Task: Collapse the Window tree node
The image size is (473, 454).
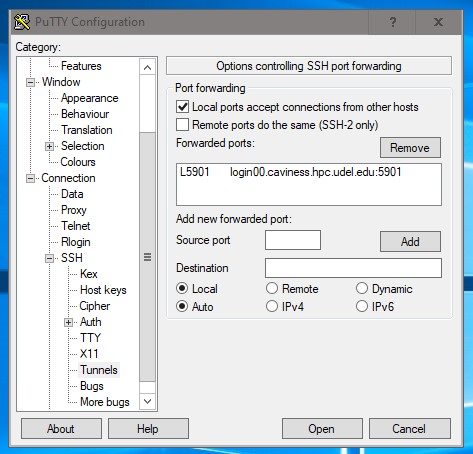Action: click(x=30, y=82)
